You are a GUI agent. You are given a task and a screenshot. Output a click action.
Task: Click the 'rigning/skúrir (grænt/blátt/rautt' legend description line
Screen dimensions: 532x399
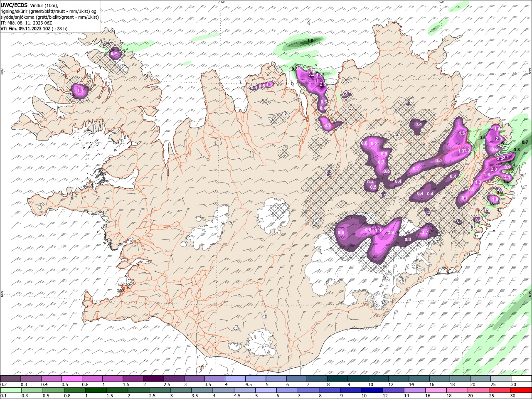(x=49, y=11)
